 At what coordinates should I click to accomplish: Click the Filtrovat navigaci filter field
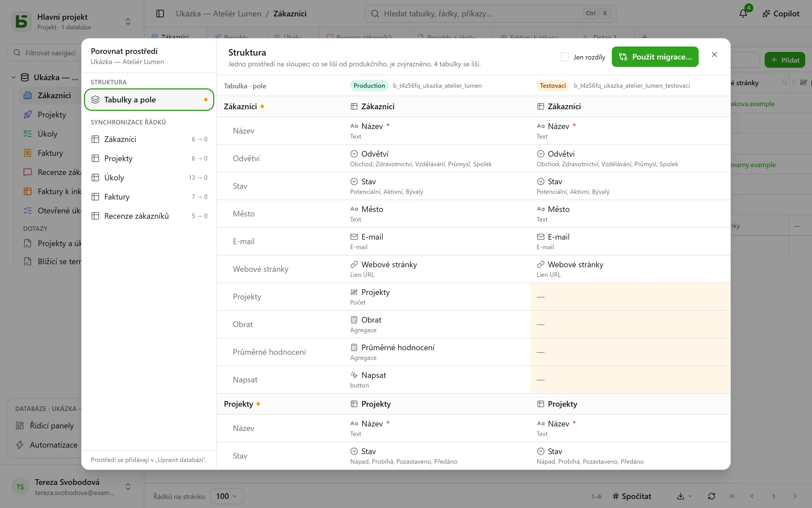pyautogui.click(x=45, y=53)
